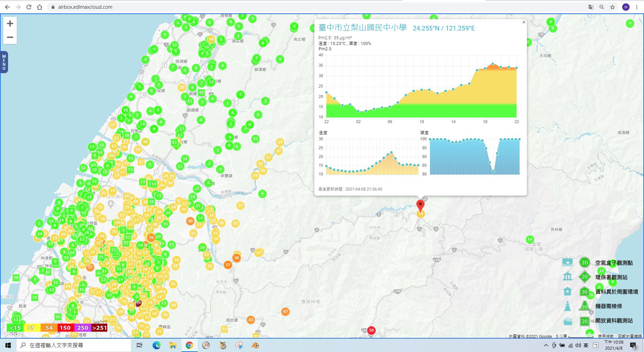This screenshot has width=644, height=352.
Task: Click the EPA building legend icon
Action: (568, 276)
